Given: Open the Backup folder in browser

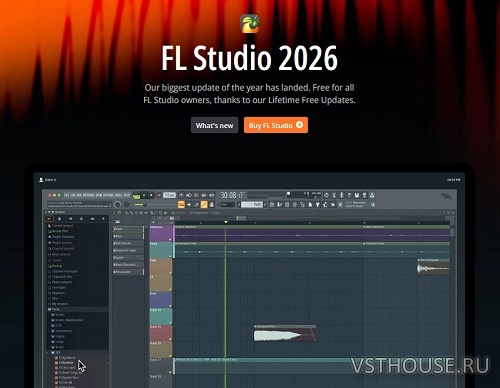Looking at the screenshot, I should 57,266.
